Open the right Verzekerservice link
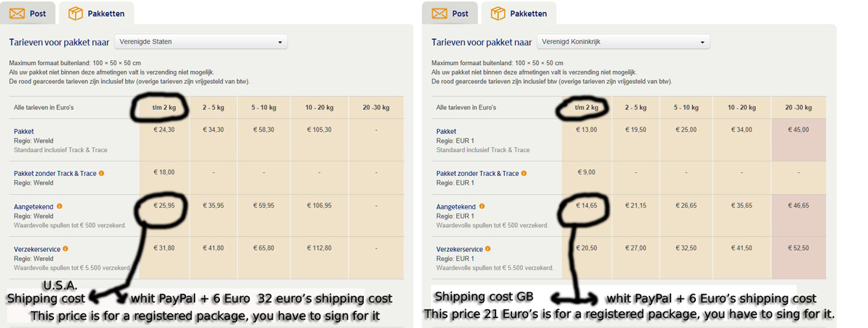868x328 pixels. 459,249
